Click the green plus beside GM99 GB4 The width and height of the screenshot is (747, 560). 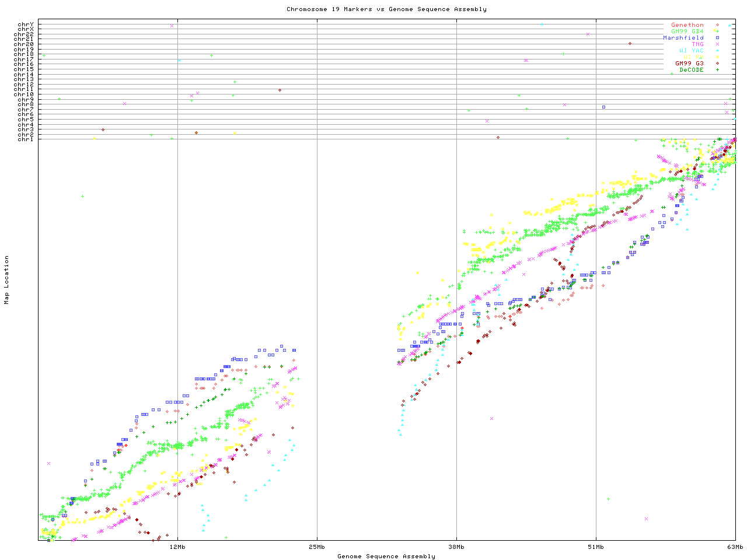[x=717, y=32]
